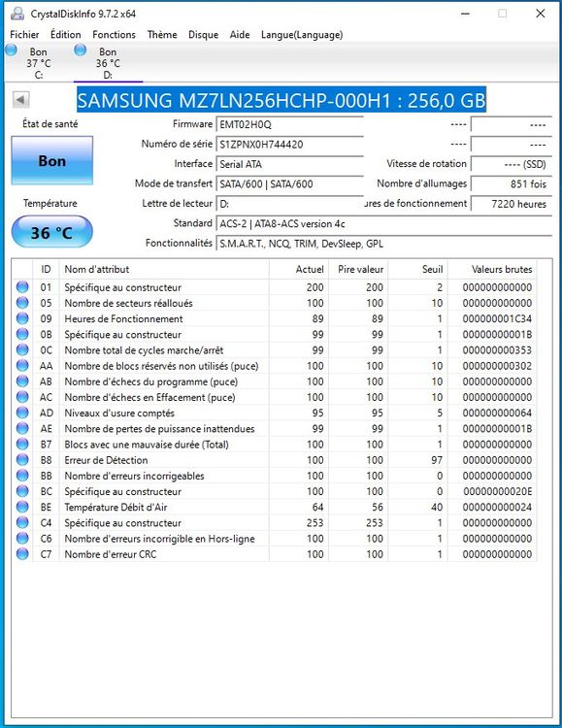Click the Valeurs brutes column header

502,269
